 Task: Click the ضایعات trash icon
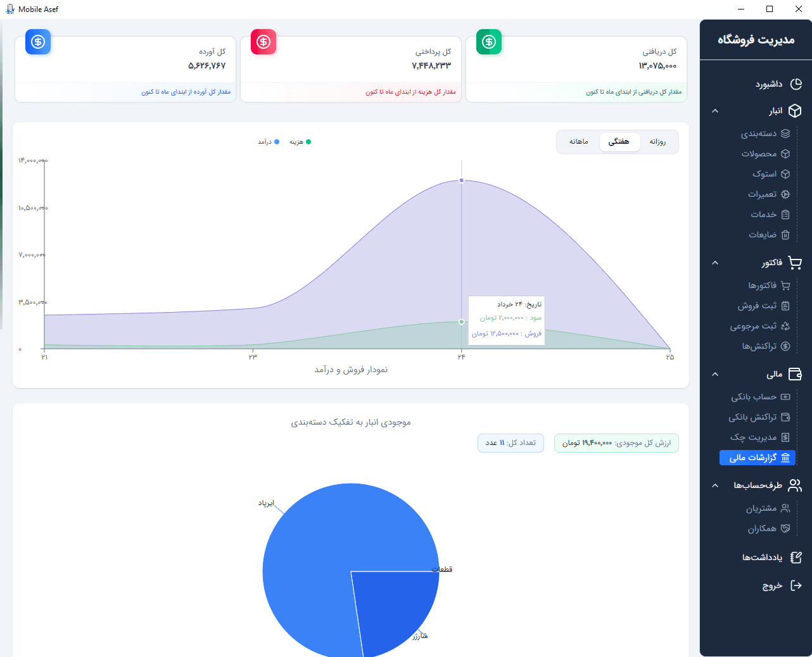coord(785,235)
